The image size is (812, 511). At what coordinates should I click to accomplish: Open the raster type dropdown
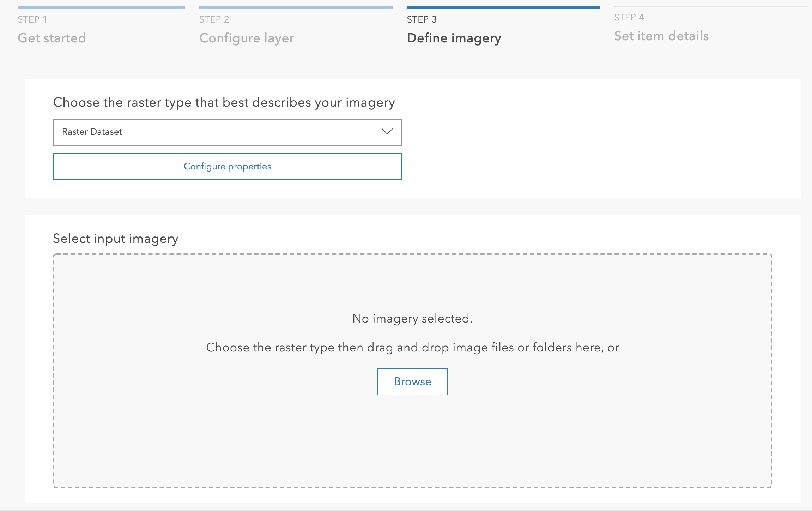coord(227,132)
